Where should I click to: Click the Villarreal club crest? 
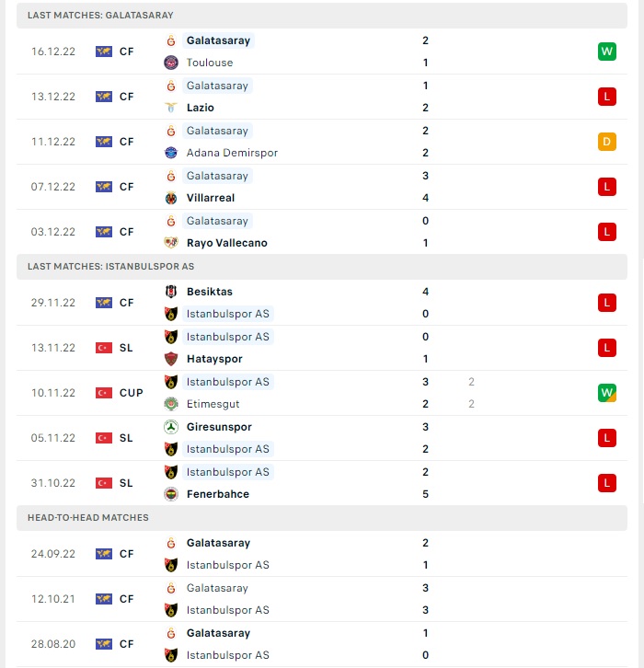171,198
